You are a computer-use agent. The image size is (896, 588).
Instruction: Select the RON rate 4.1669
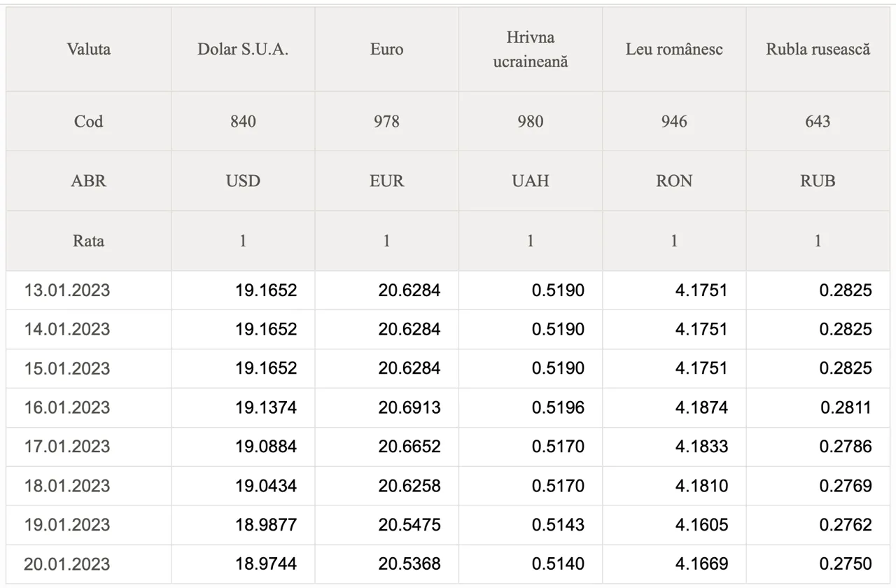(x=701, y=564)
